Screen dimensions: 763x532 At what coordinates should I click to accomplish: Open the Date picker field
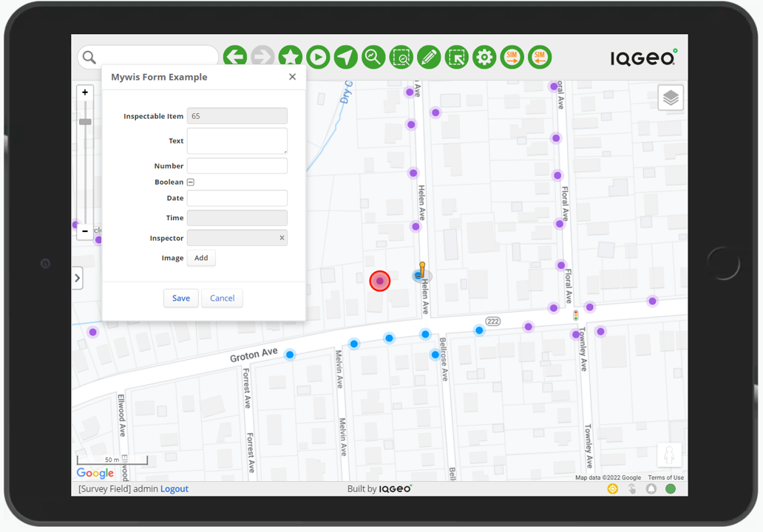(x=237, y=198)
